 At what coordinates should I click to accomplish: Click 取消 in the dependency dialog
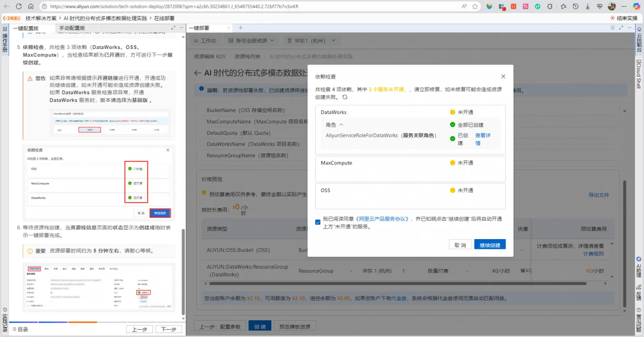[x=460, y=245]
